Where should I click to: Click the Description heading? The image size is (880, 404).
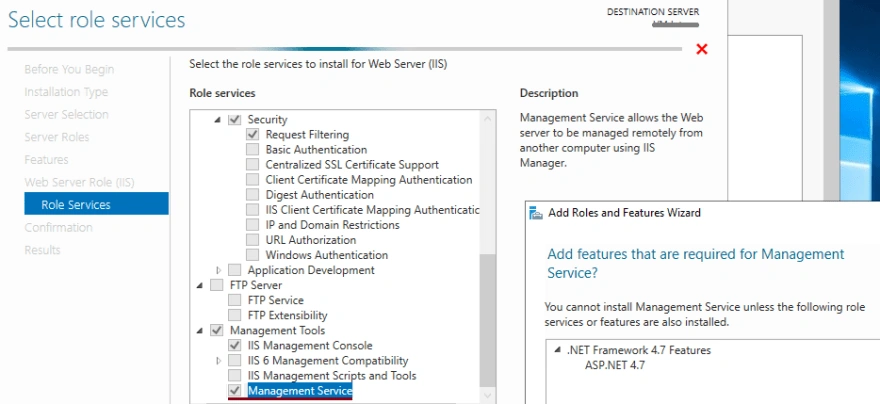click(549, 93)
